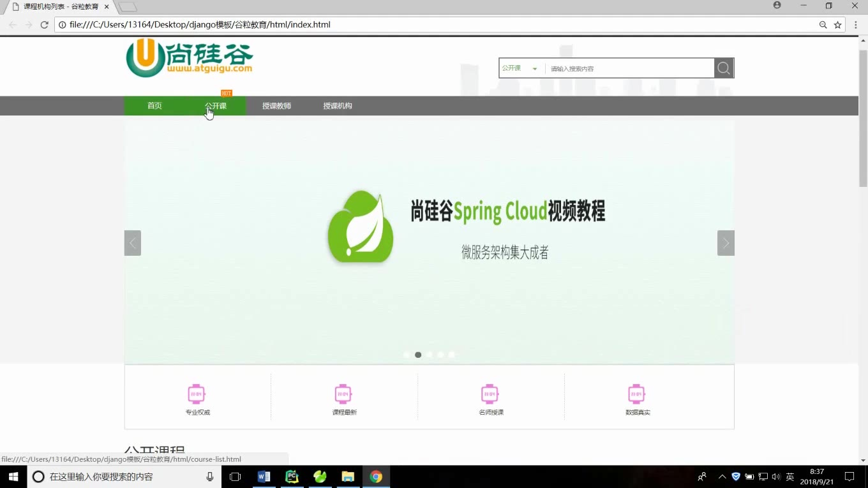This screenshot has width=868, height=488.
Task: Select the third carousel indicator dot
Action: [430, 355]
